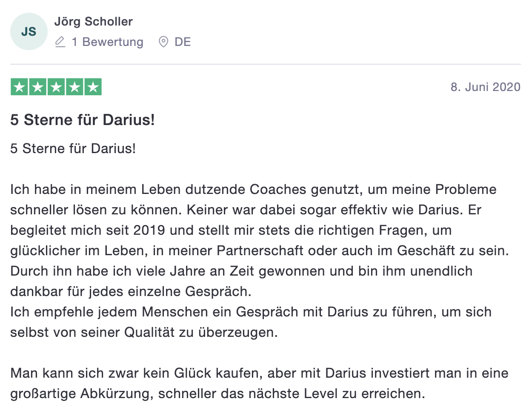Click the DE country label

[183, 42]
